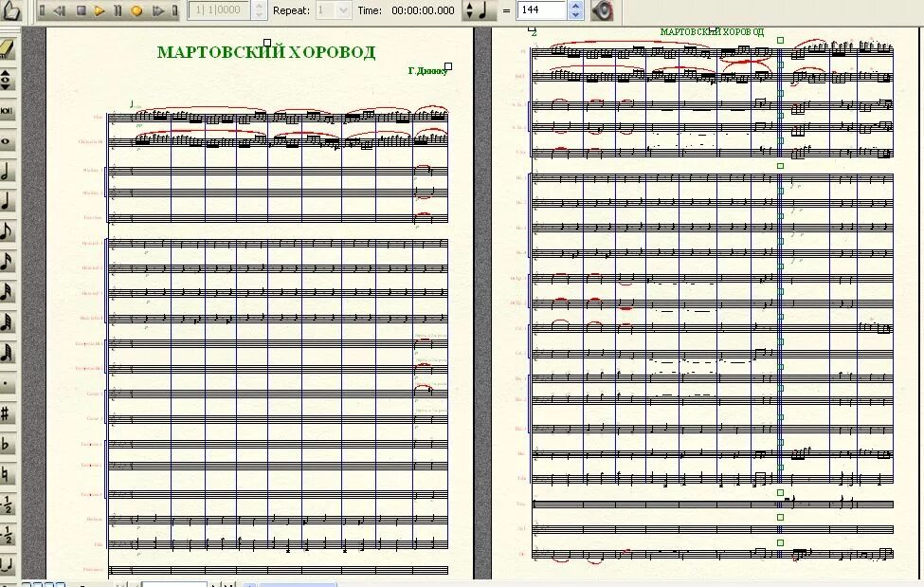
Task: Click the tempo beat duration stepper arrows
Action: (469, 10)
